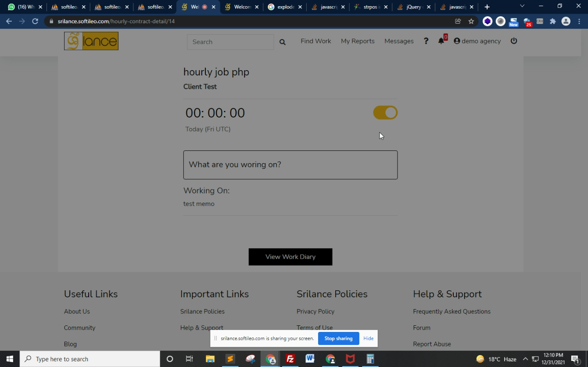The height and width of the screenshot is (367, 588).
Task: Bookmark this page with star icon
Action: [471, 21]
